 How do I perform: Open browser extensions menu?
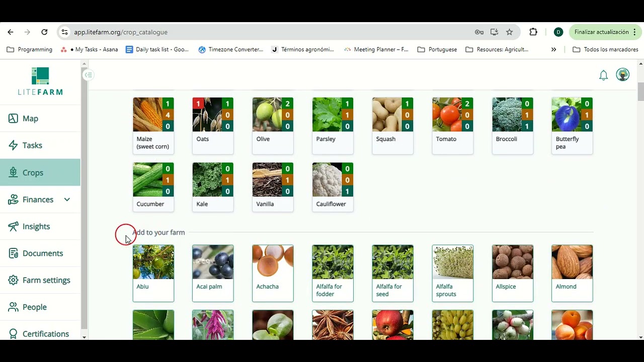[x=533, y=32]
